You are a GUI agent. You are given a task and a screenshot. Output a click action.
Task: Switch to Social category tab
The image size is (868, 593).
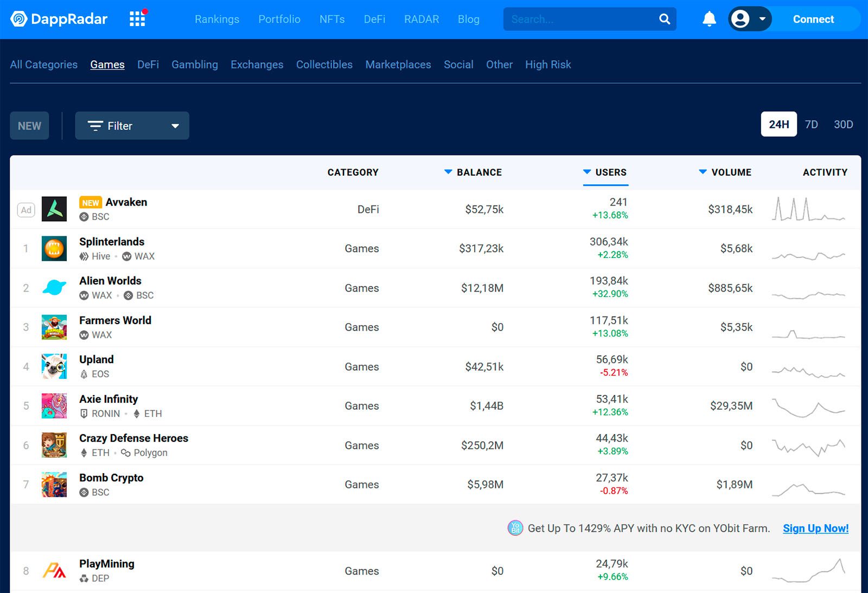click(458, 65)
